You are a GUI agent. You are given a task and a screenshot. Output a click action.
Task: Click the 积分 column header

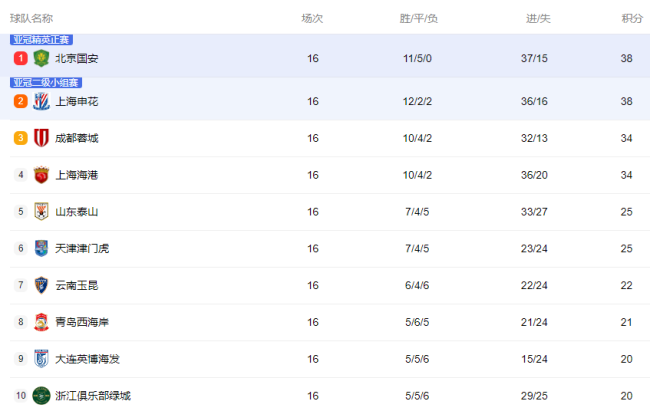tap(632, 18)
